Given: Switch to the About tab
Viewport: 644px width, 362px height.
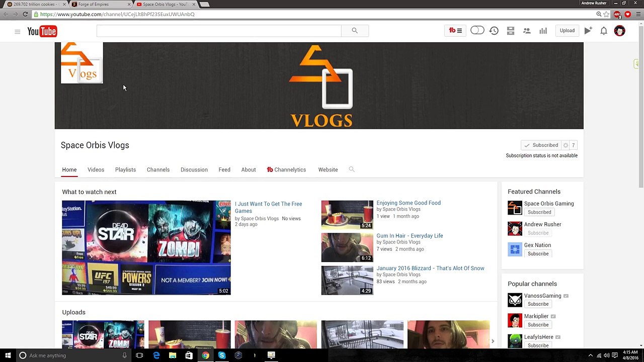Looking at the screenshot, I should (x=249, y=170).
